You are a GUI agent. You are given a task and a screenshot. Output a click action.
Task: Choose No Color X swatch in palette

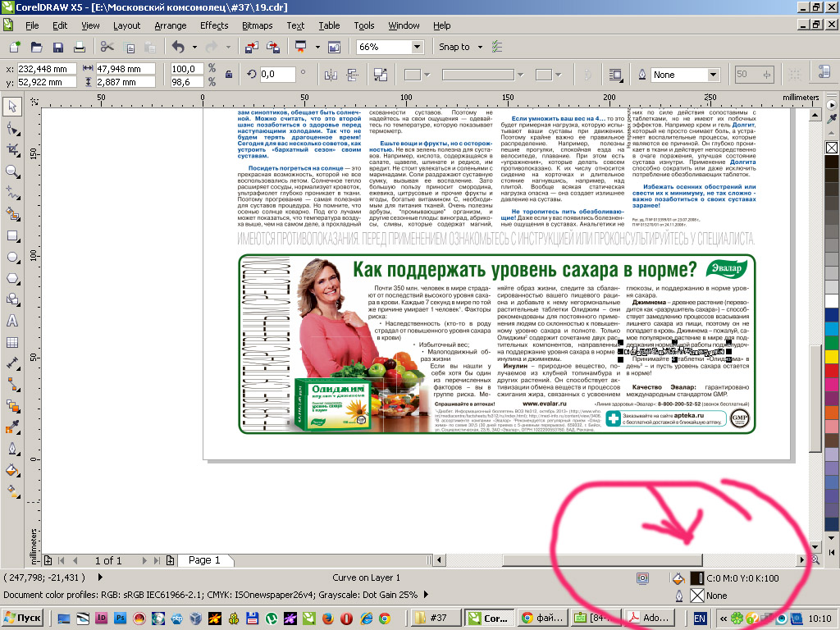pyautogui.click(x=832, y=148)
